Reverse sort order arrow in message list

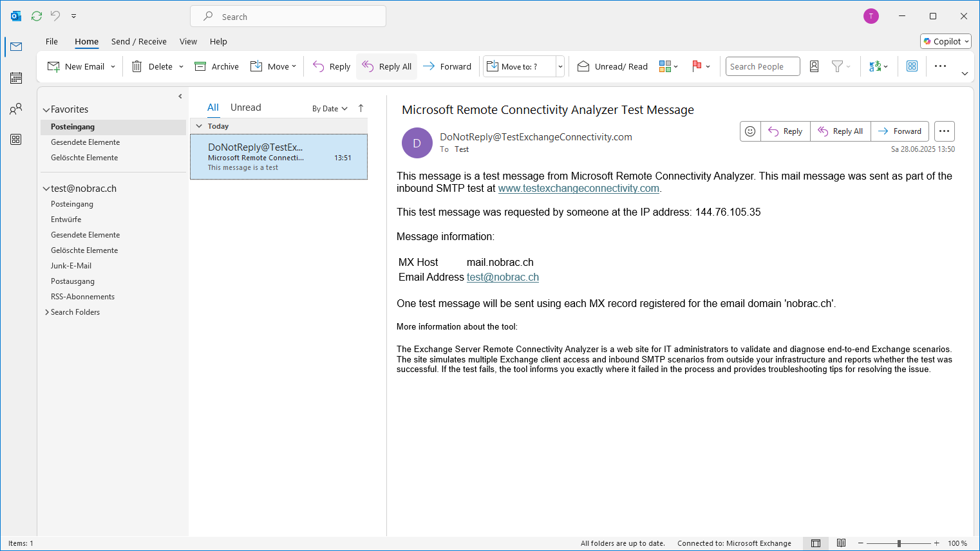point(361,108)
